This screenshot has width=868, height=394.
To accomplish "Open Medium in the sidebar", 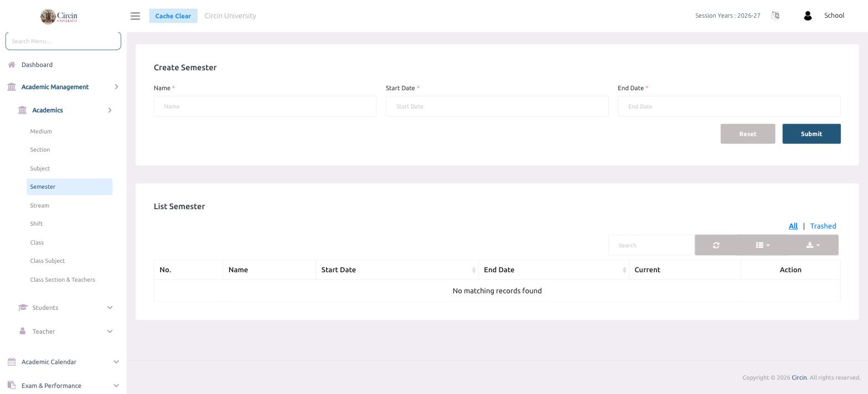I will click(41, 132).
